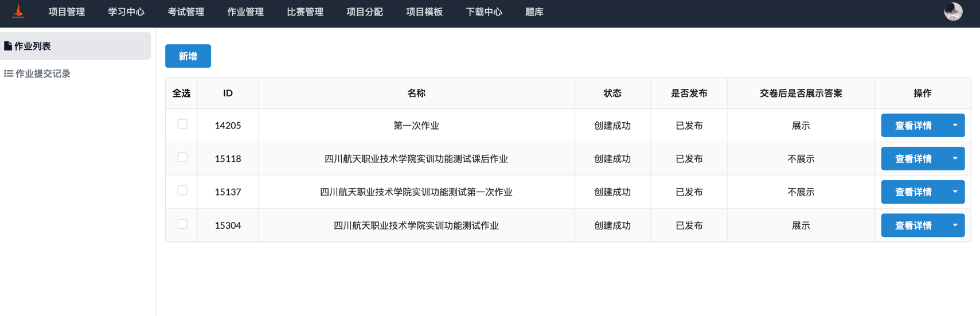
Task: Click the list icon beside 作业提交记录
Action: click(9, 73)
